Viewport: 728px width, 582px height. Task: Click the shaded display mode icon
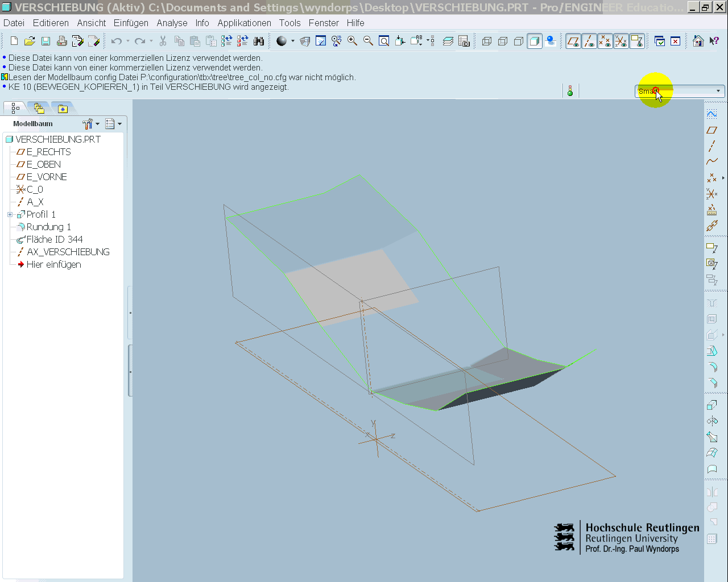point(535,41)
